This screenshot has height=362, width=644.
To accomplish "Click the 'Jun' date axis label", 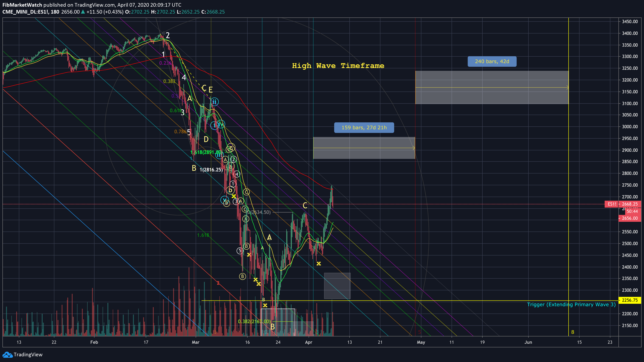I will (x=528, y=342).
